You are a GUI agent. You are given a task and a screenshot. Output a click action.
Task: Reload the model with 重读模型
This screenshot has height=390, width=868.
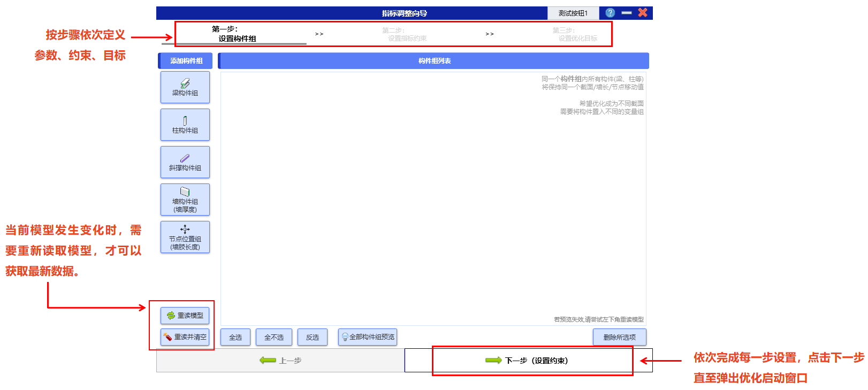[185, 316]
